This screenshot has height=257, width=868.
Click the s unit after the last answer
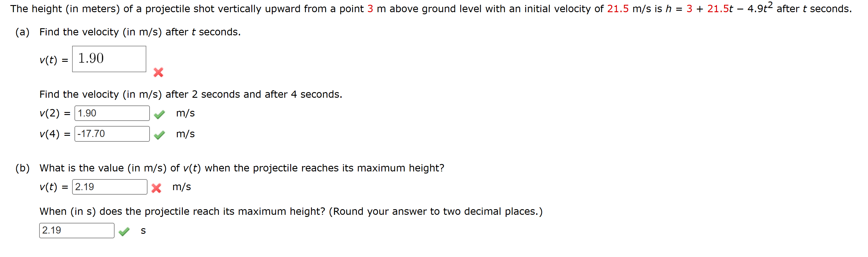coord(144,231)
